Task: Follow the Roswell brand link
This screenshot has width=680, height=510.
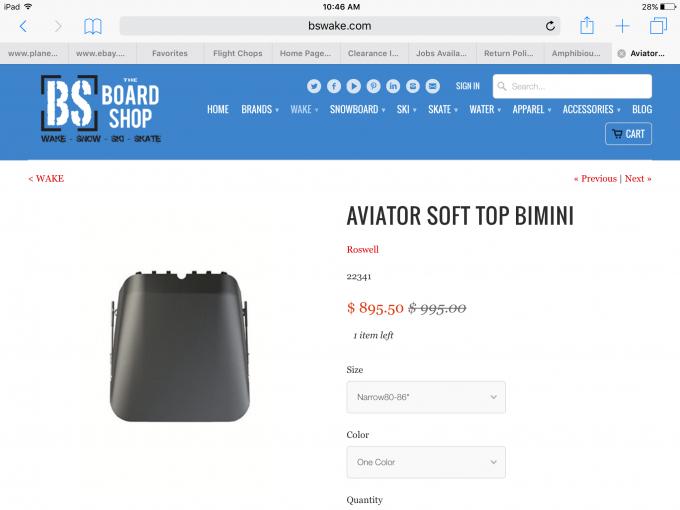Action: point(363,249)
